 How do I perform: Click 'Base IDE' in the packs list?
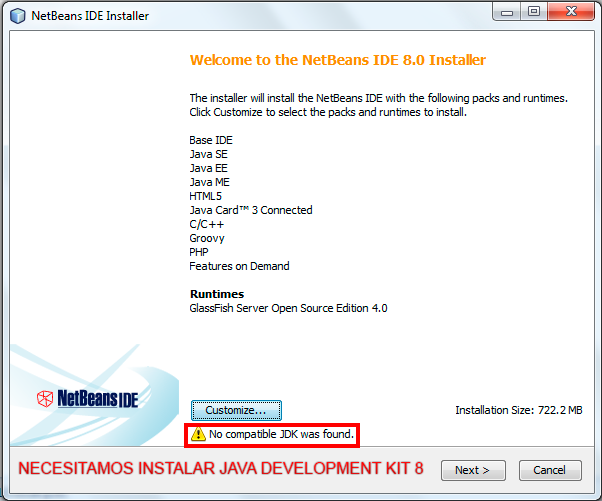pyautogui.click(x=211, y=140)
